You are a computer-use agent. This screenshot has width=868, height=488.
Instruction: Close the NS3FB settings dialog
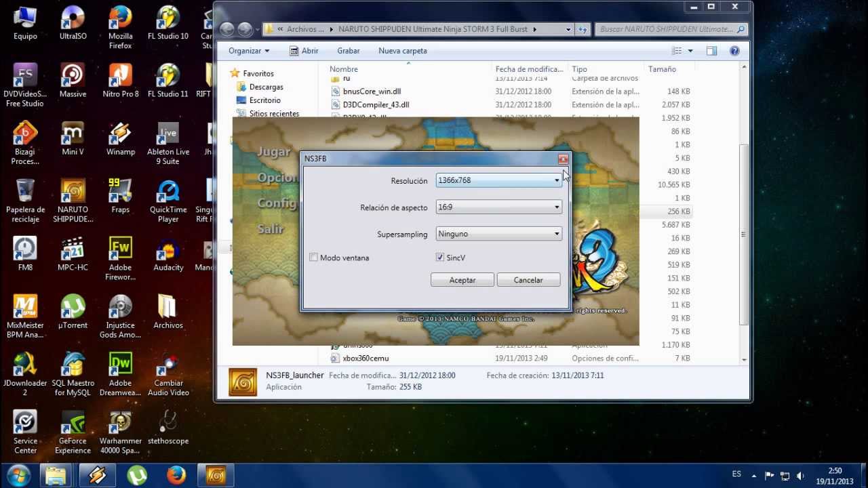[x=563, y=159]
